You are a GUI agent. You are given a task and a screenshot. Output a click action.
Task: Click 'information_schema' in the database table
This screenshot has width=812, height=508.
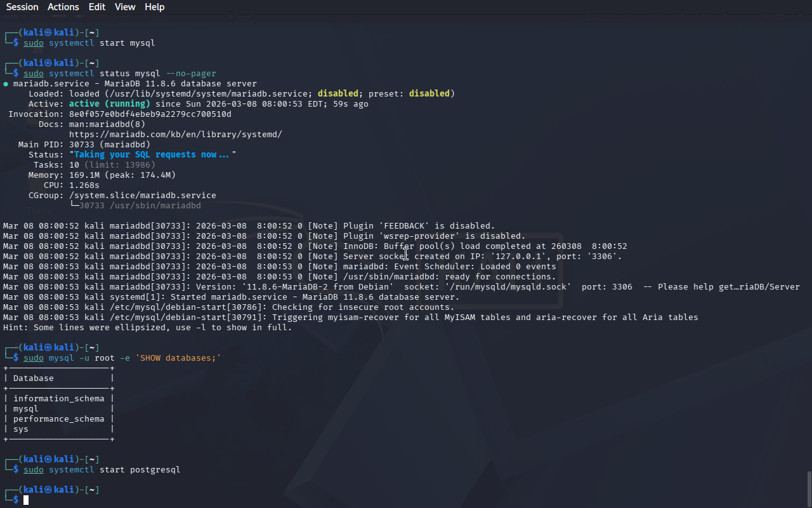click(x=58, y=399)
